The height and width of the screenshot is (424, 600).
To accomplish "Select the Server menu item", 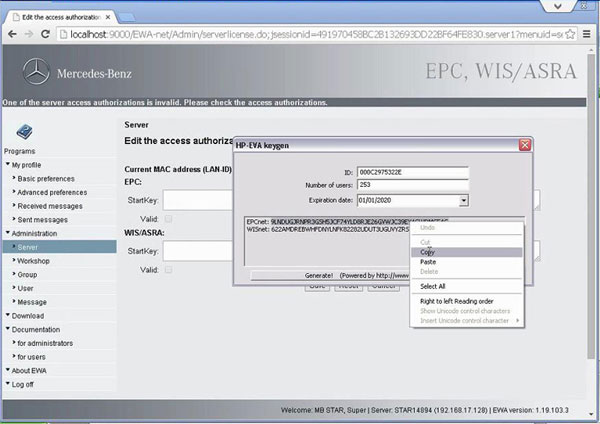I will coord(59,247).
